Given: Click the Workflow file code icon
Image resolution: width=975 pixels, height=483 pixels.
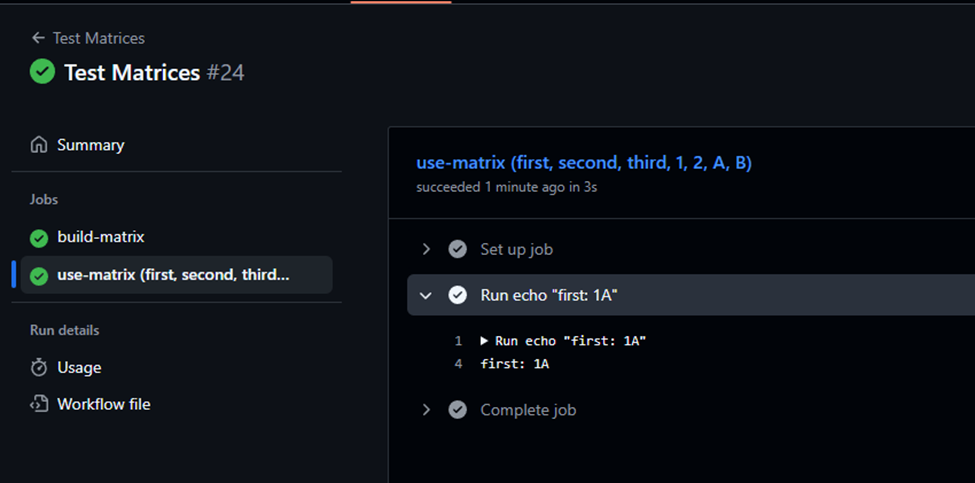Looking at the screenshot, I should 39,405.
